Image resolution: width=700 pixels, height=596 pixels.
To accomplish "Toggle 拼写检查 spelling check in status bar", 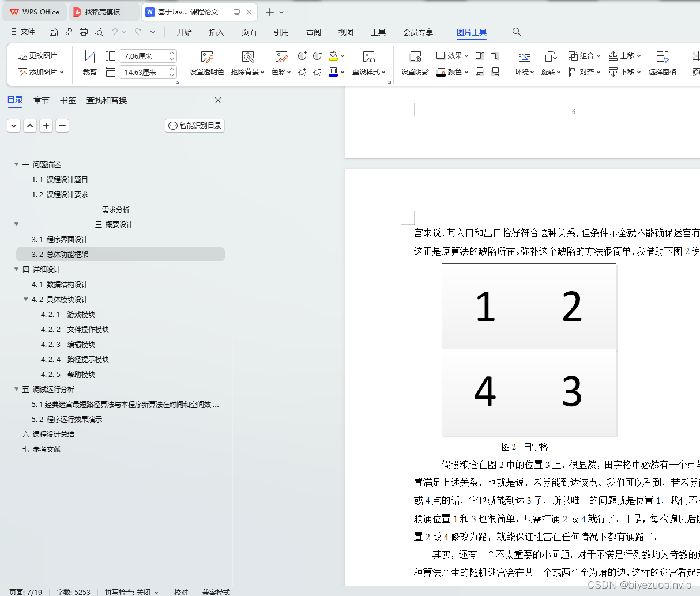I will [131, 591].
